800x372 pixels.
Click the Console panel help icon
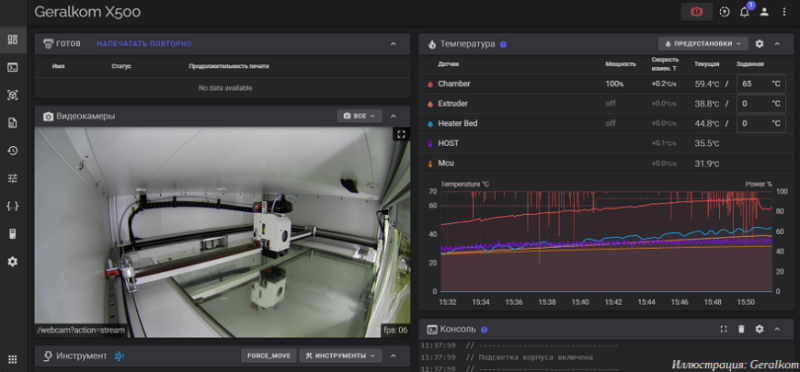coord(484,330)
